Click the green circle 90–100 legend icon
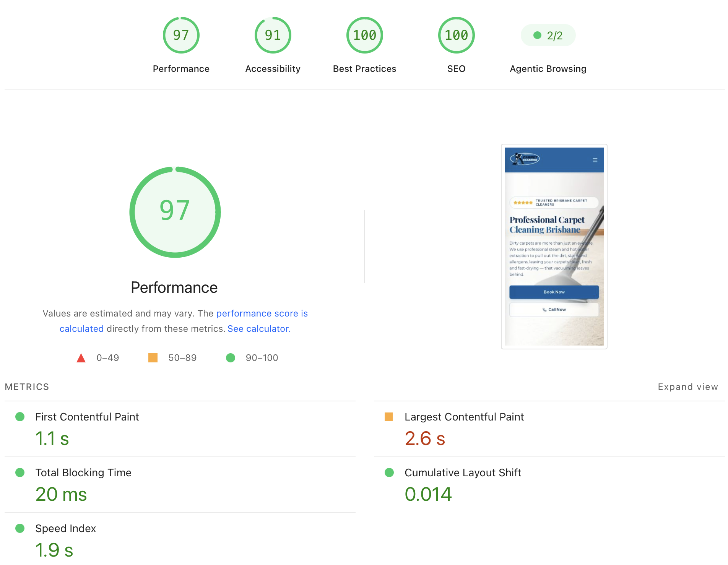 [231, 358]
